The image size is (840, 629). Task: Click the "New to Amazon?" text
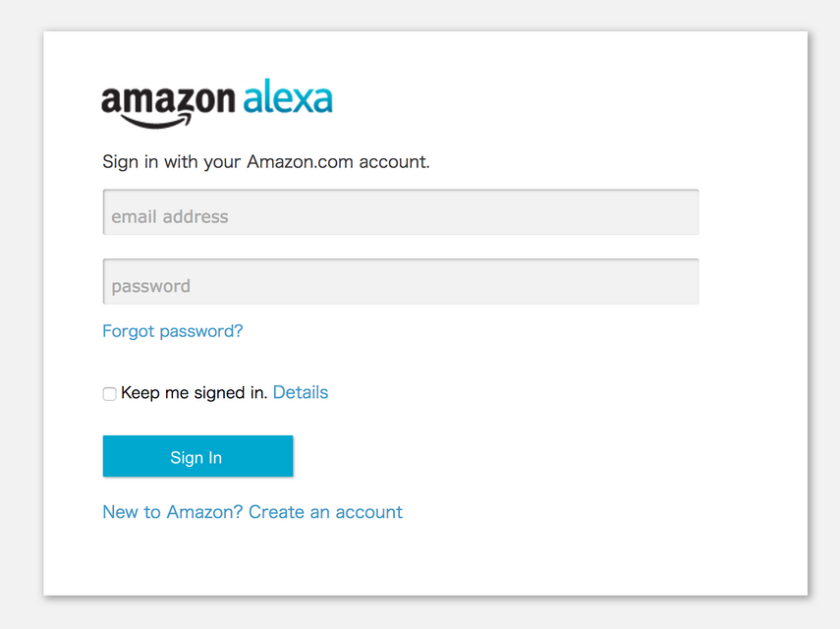coord(173,512)
